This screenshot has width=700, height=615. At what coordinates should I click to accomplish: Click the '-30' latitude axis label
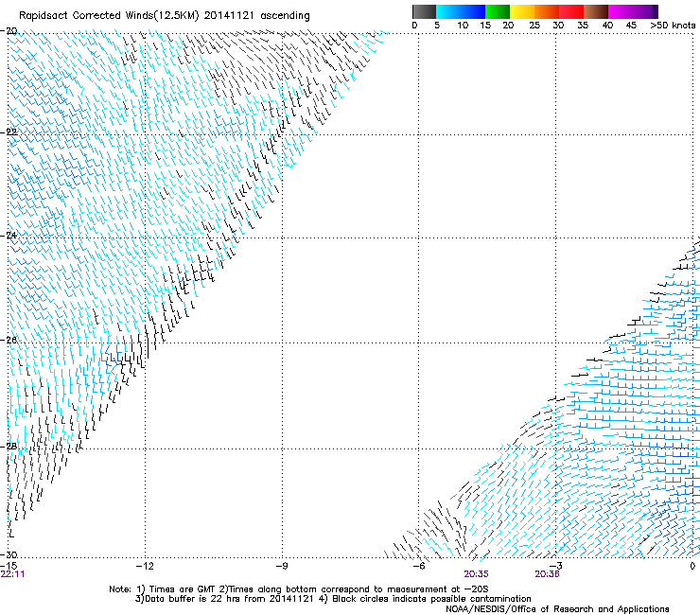(x=9, y=554)
